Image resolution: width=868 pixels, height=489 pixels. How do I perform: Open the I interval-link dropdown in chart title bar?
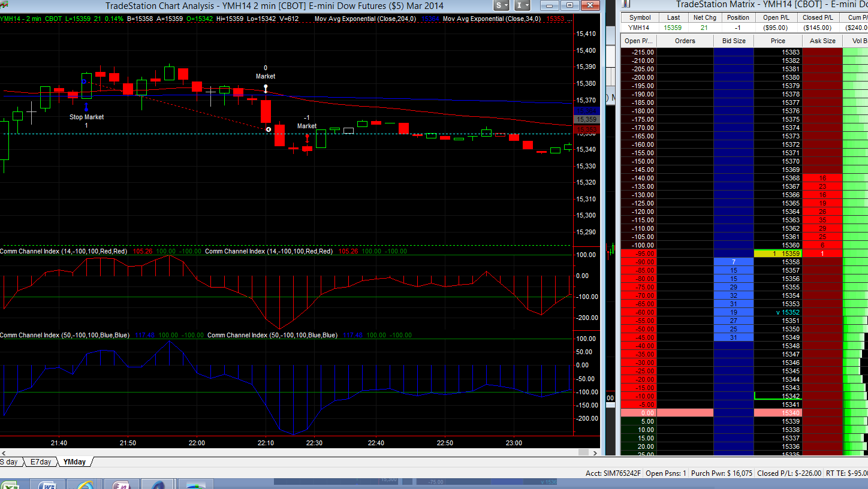click(x=523, y=5)
